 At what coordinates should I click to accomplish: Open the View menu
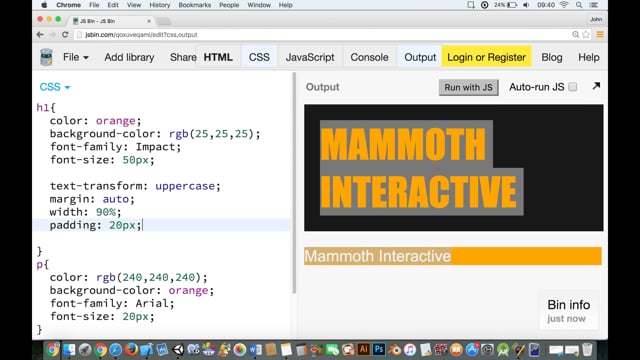pos(134,5)
